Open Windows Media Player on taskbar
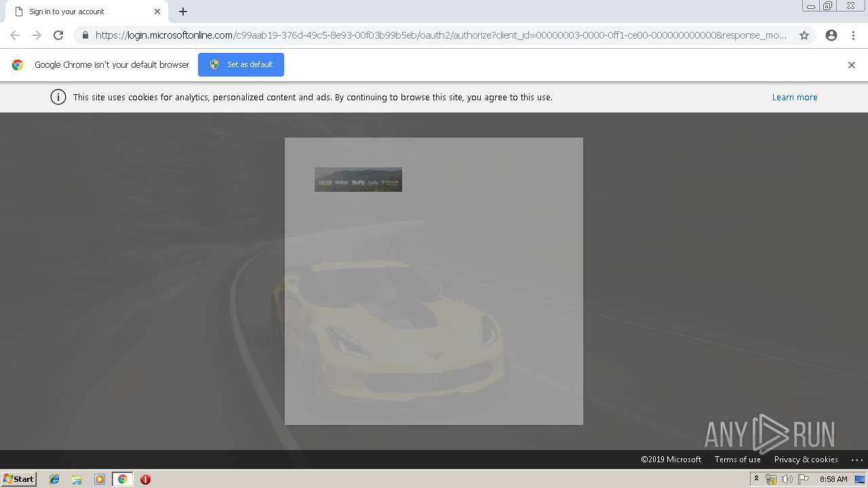Viewport: 868px width, 488px height. [x=100, y=479]
